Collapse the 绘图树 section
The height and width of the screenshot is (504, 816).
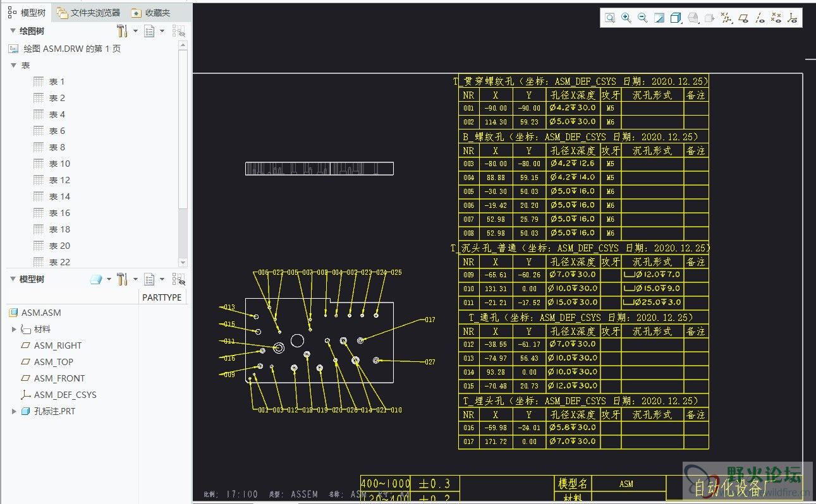pyautogui.click(x=13, y=31)
